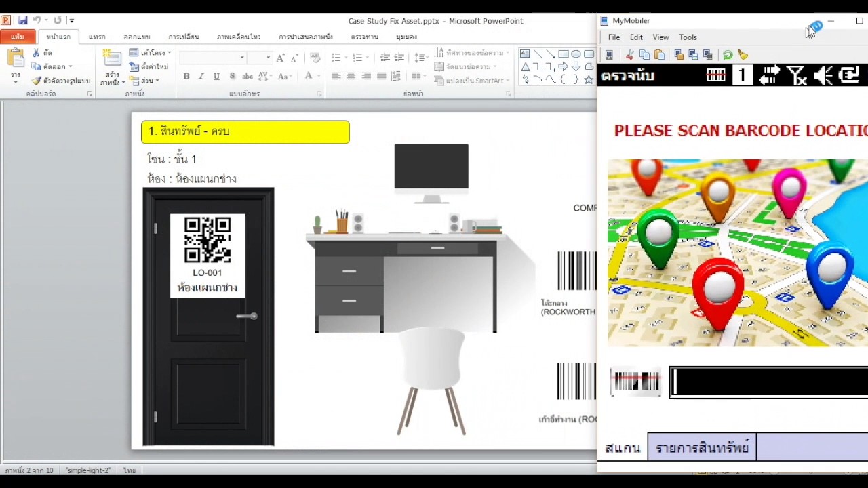Choose the right arrow shape in gallery
Screen dimensions: 868x488
563,66
